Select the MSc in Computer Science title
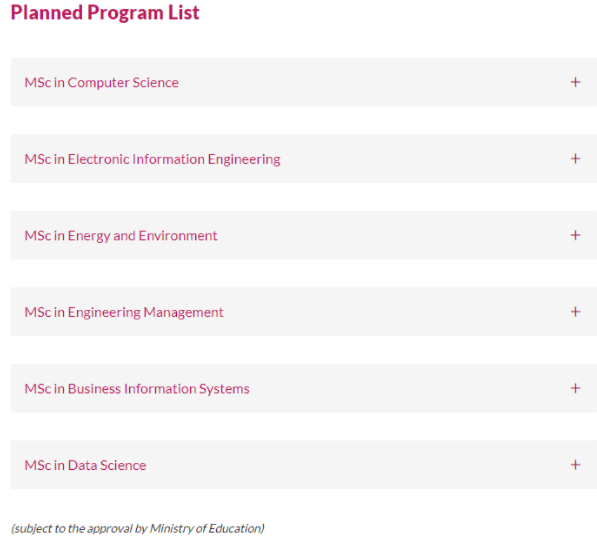The image size is (597, 559). coord(101,83)
